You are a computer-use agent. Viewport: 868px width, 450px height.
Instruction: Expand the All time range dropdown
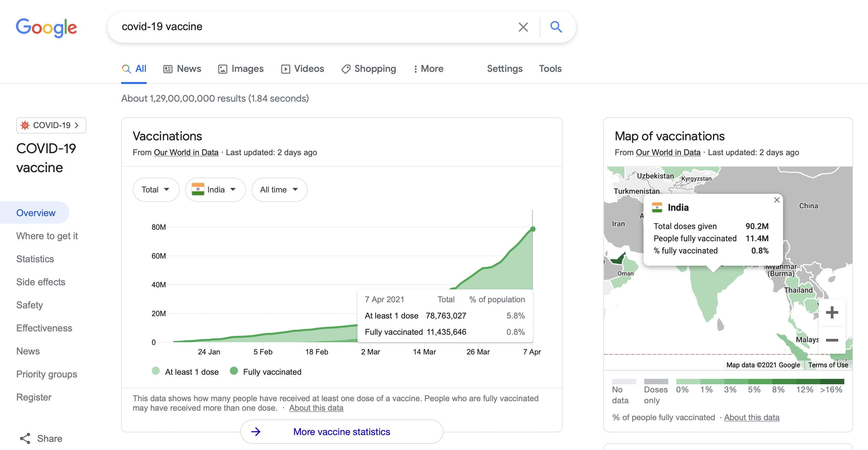(x=279, y=190)
